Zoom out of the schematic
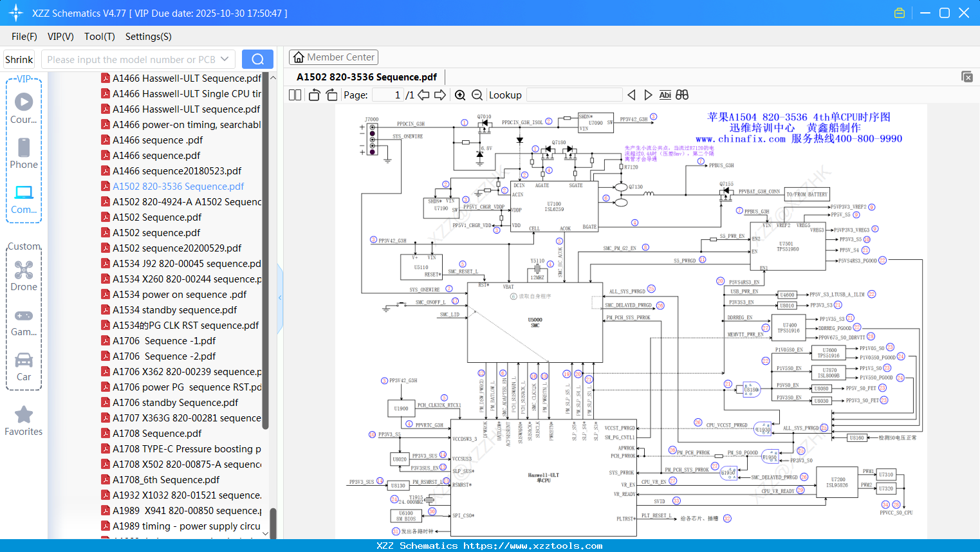Viewport: 980px width, 552px height. click(x=477, y=95)
